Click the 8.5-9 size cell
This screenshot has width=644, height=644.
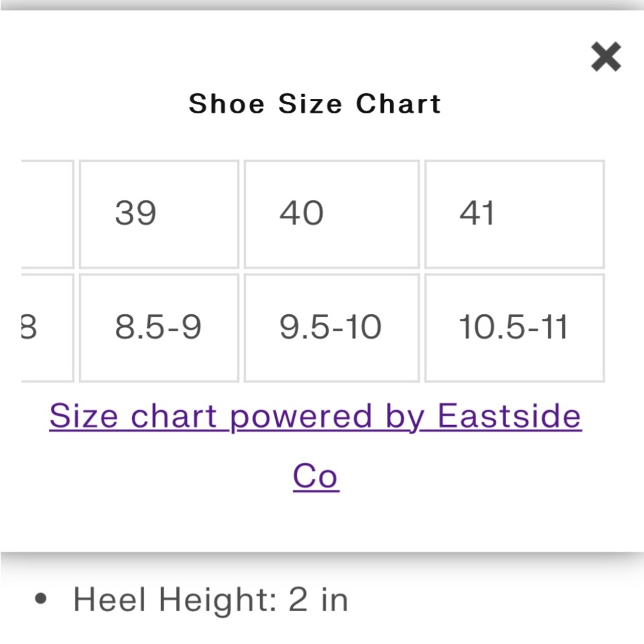point(159,328)
